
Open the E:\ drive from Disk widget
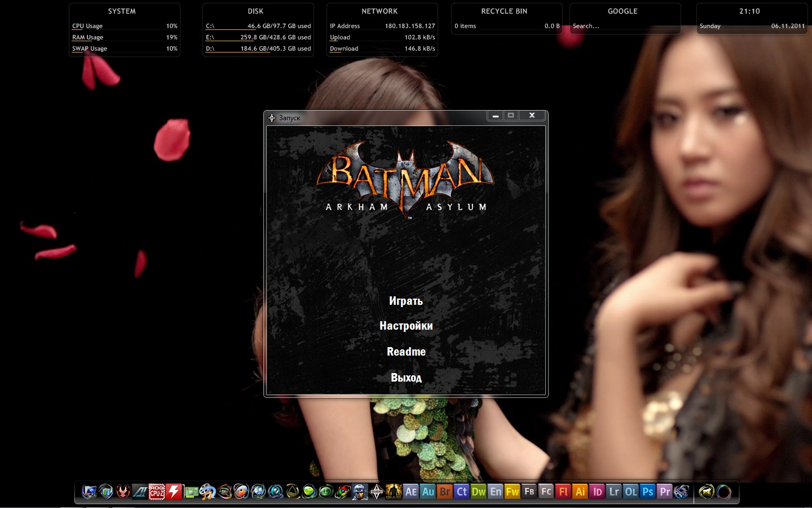point(210,37)
